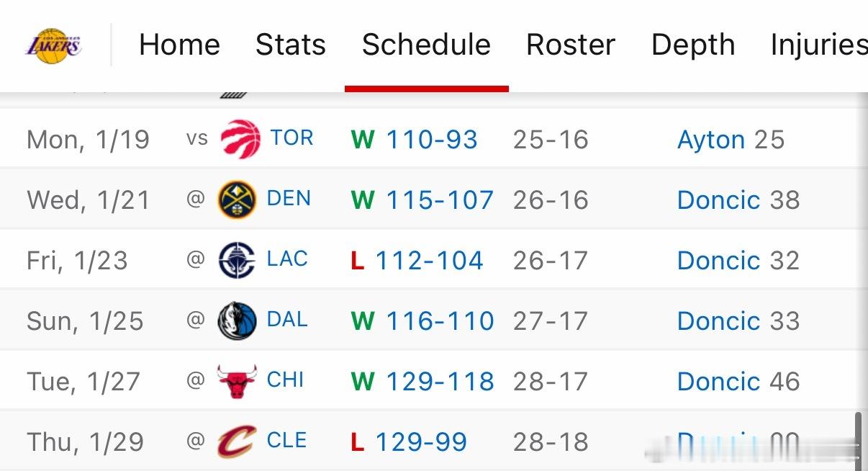
Task: Open the Depth tab
Action: click(x=693, y=45)
